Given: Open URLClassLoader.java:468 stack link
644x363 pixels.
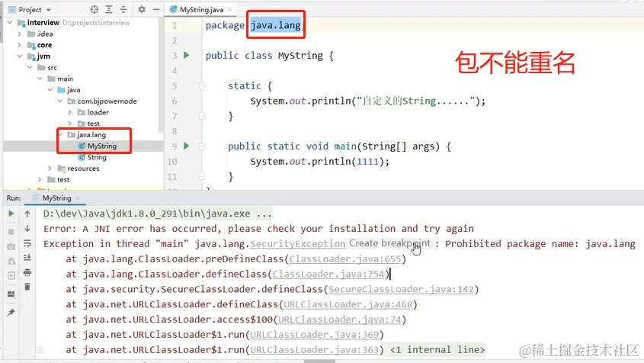Looking at the screenshot, I should tap(348, 304).
